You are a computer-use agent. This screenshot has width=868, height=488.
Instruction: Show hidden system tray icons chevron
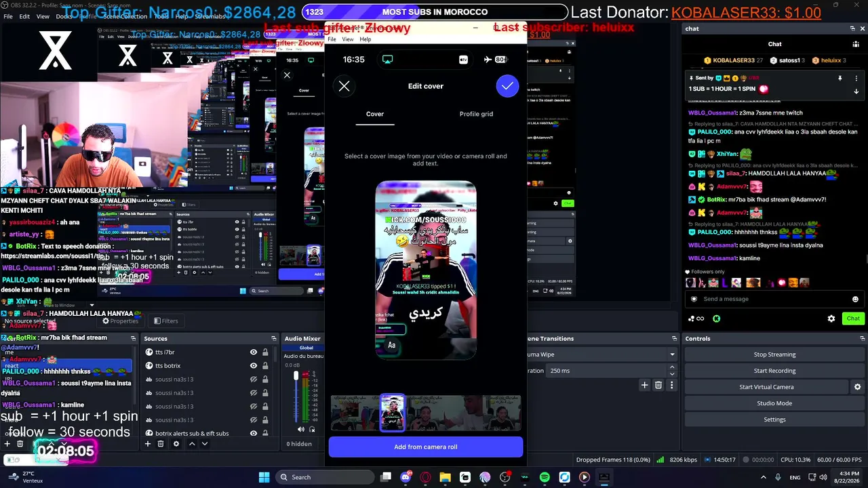763,477
